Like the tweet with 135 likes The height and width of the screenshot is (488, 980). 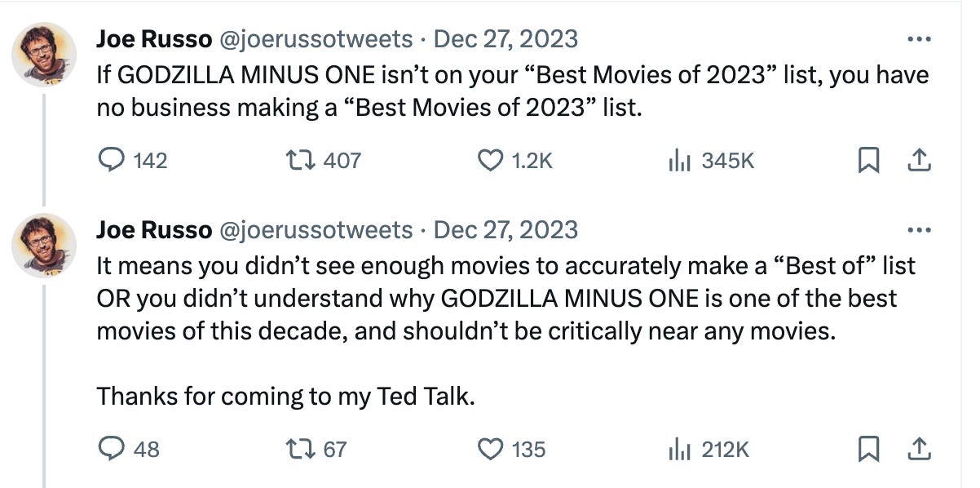coord(511,448)
